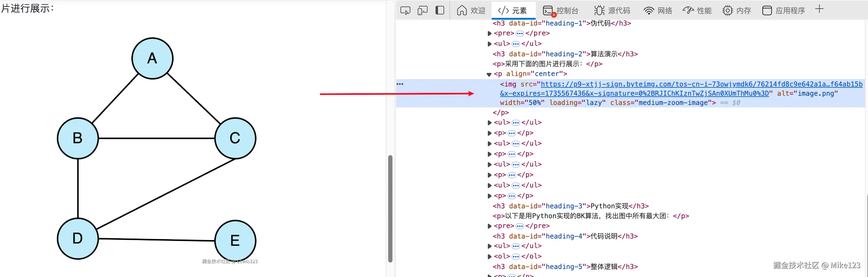Expand the ol node
Screen dimensions: 868x277
[489, 256]
